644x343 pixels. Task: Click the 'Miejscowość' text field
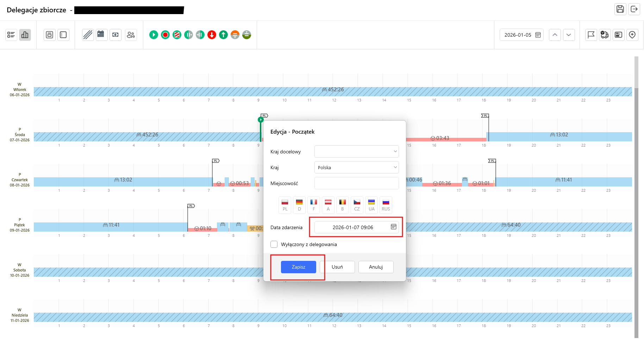click(x=356, y=183)
